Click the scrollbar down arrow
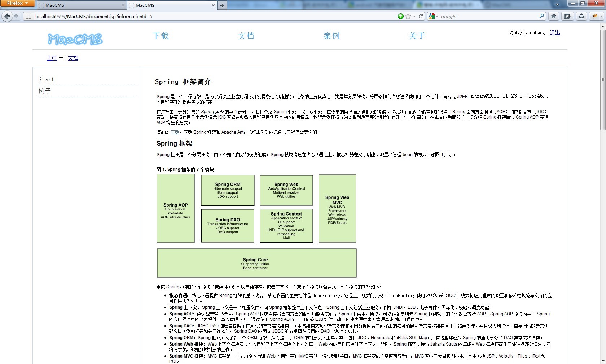Image resolution: width=606 pixels, height=364 pixels. point(603,361)
